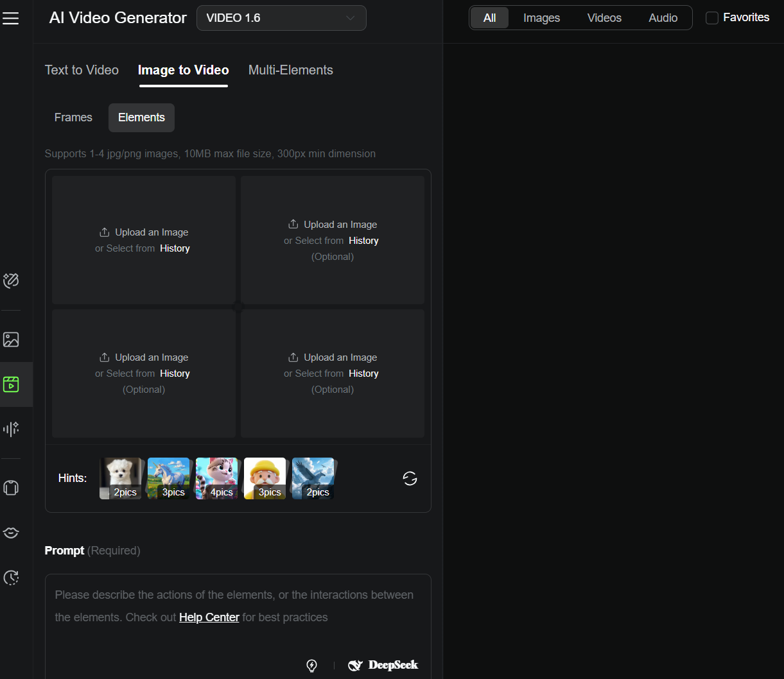Filter gallery by Images

click(541, 18)
